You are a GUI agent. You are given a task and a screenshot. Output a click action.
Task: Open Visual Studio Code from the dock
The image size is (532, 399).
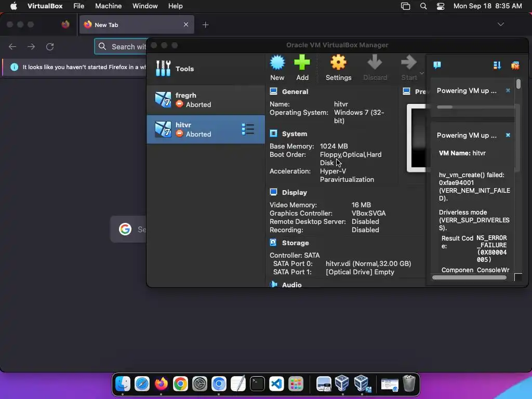(x=276, y=384)
